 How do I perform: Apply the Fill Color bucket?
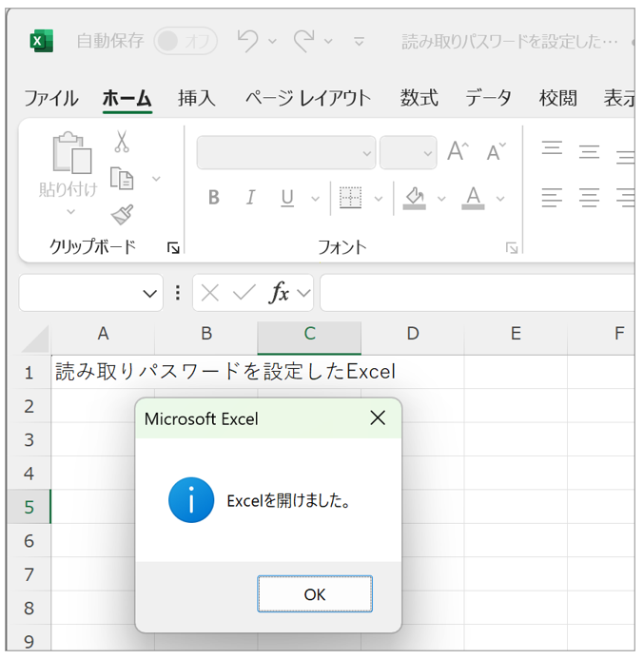point(415,198)
